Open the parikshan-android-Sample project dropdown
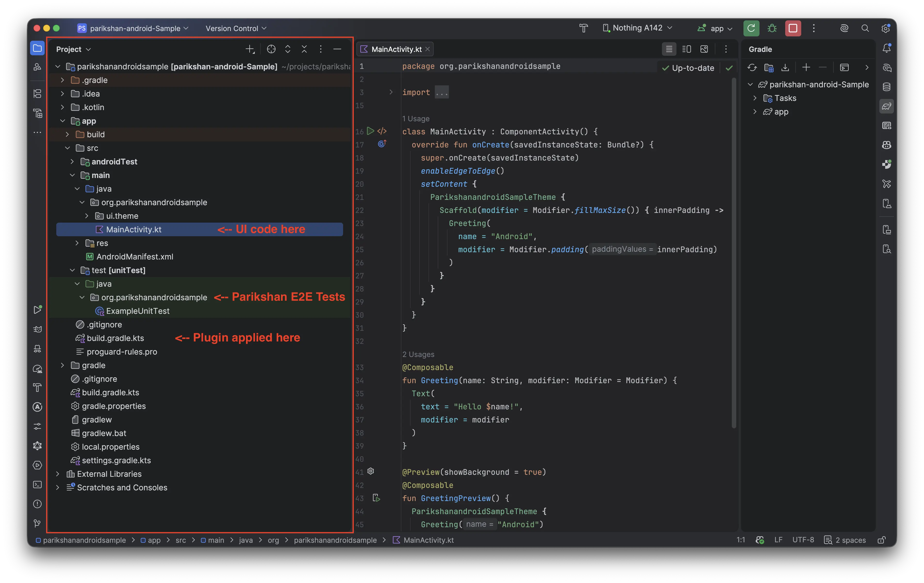 click(x=133, y=28)
